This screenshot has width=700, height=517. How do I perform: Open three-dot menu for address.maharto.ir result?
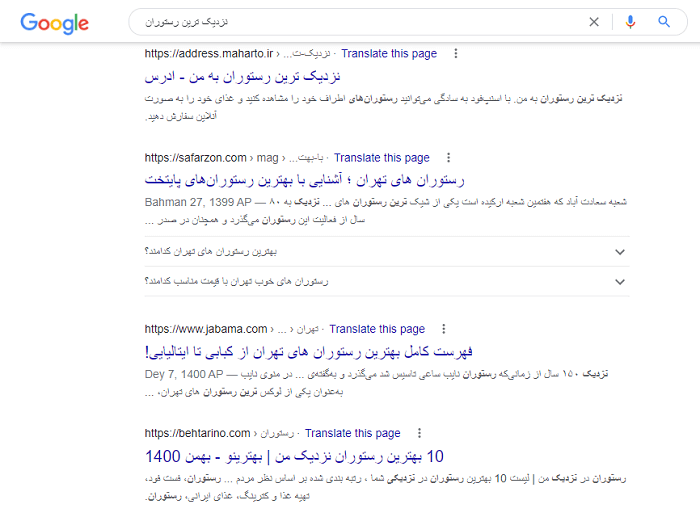click(x=455, y=54)
